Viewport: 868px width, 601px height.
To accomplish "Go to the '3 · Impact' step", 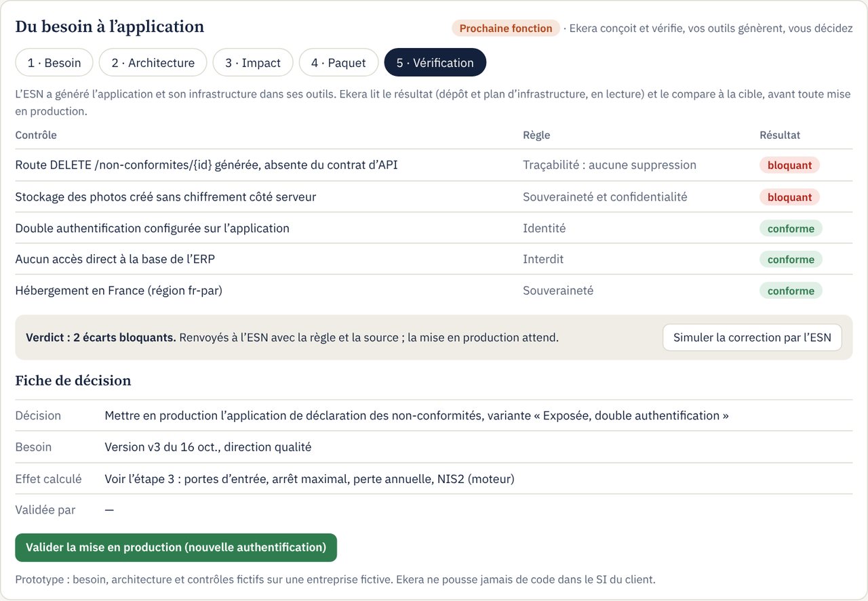I will [253, 62].
